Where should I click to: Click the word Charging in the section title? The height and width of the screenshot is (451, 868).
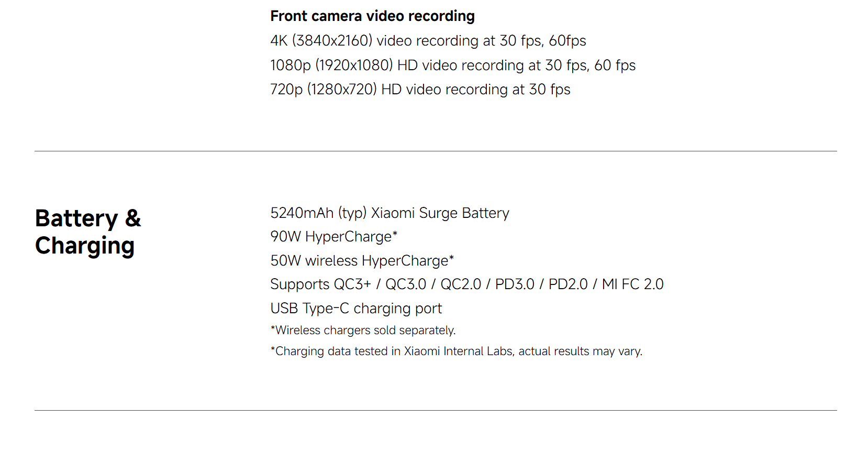pyautogui.click(x=85, y=246)
